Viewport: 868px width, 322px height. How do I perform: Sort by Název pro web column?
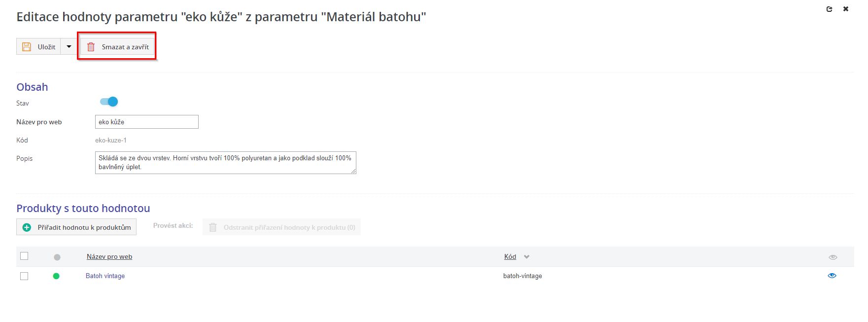(109, 256)
